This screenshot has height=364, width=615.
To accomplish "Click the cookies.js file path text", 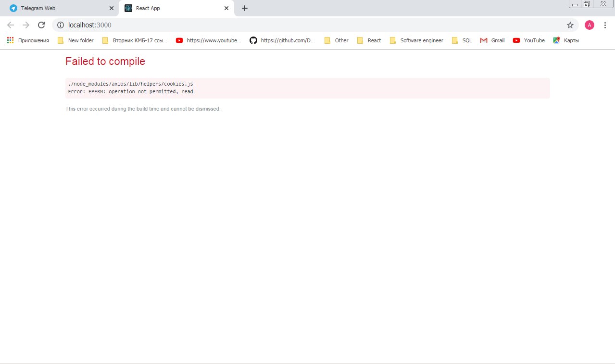I will (131, 84).
